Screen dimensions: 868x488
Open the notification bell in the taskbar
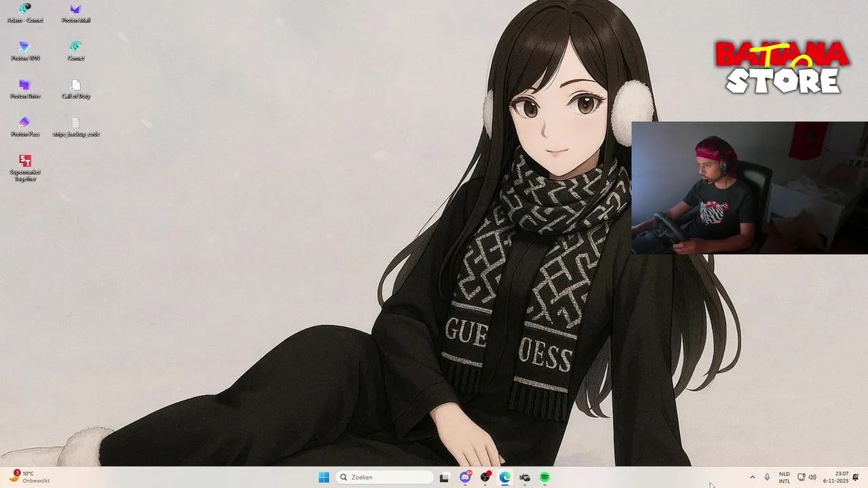[x=856, y=477]
